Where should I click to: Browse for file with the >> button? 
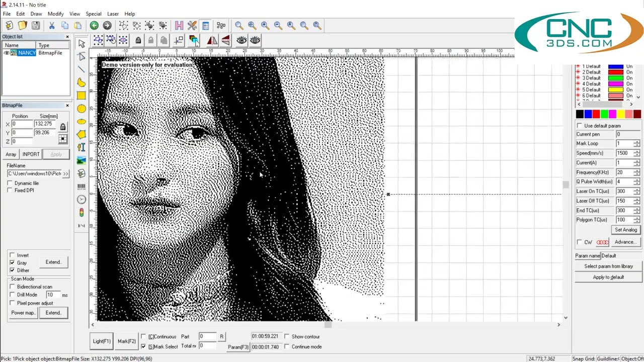point(66,173)
